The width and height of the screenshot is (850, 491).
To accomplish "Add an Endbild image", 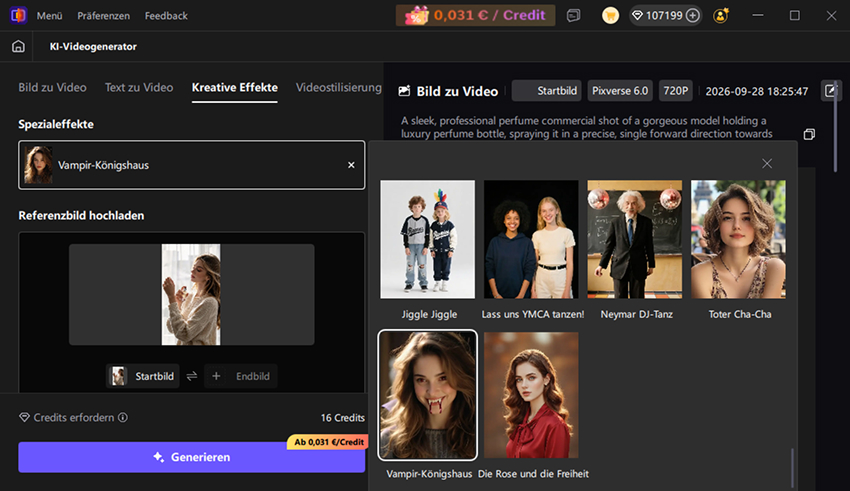I will [241, 376].
